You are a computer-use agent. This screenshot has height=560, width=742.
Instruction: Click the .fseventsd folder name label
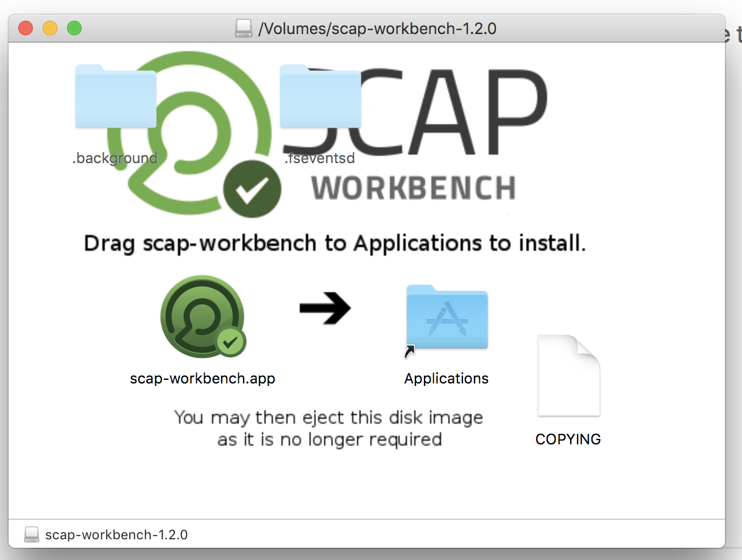(320, 158)
